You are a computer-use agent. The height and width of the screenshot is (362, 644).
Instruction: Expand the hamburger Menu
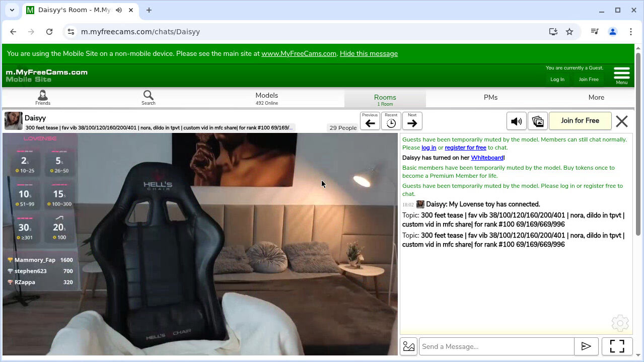[621, 75]
